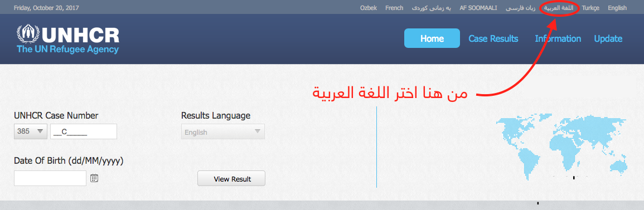Click the View Result button
644x210 pixels.
[231, 178]
